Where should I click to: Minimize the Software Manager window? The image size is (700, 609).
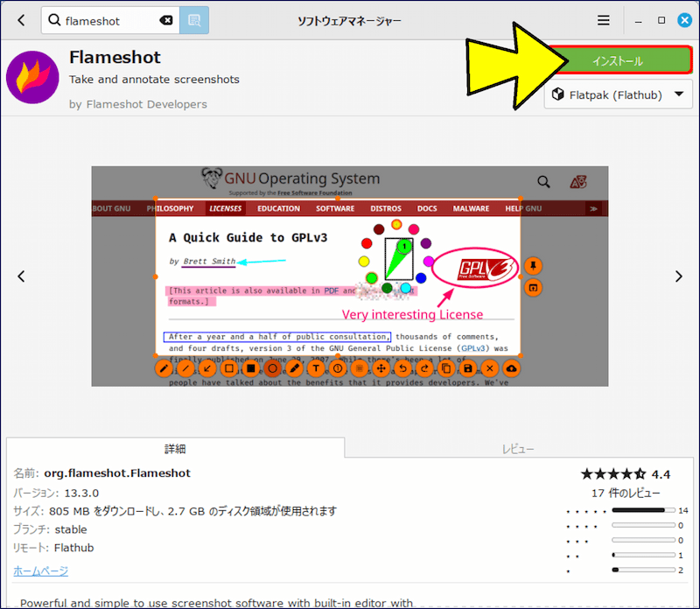tap(638, 20)
